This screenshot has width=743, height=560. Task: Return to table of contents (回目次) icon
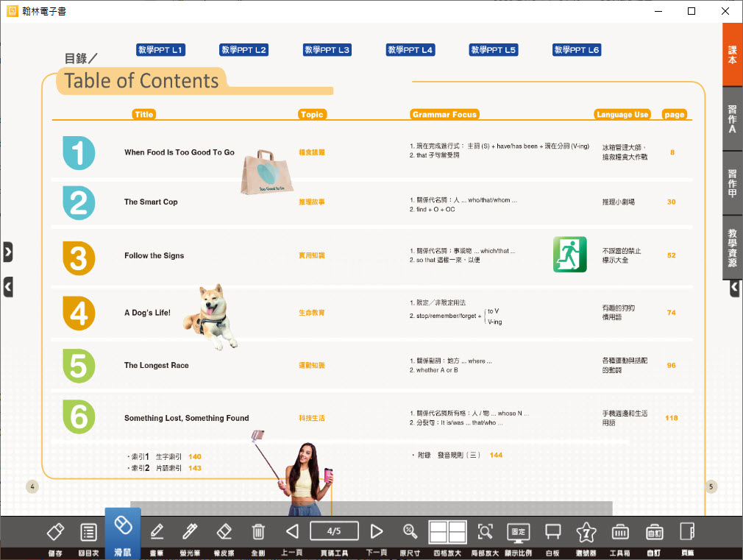(88, 532)
